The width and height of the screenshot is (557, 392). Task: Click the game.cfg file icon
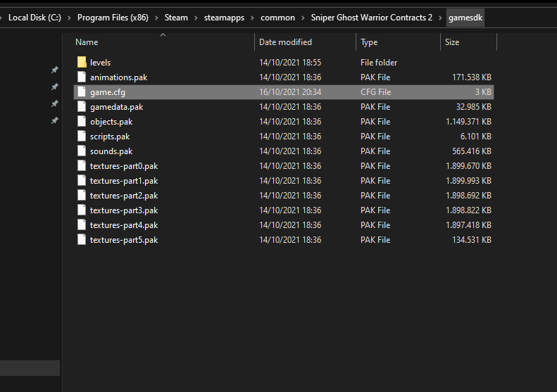pos(82,92)
